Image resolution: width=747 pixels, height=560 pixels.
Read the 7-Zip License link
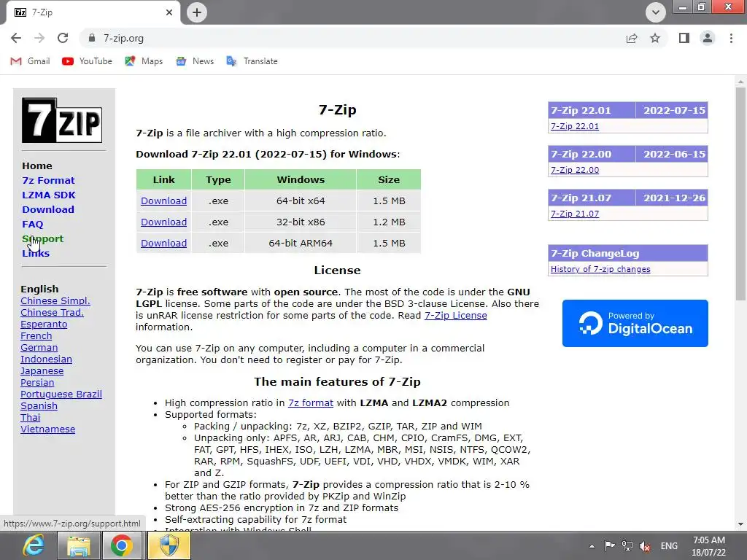(x=455, y=315)
